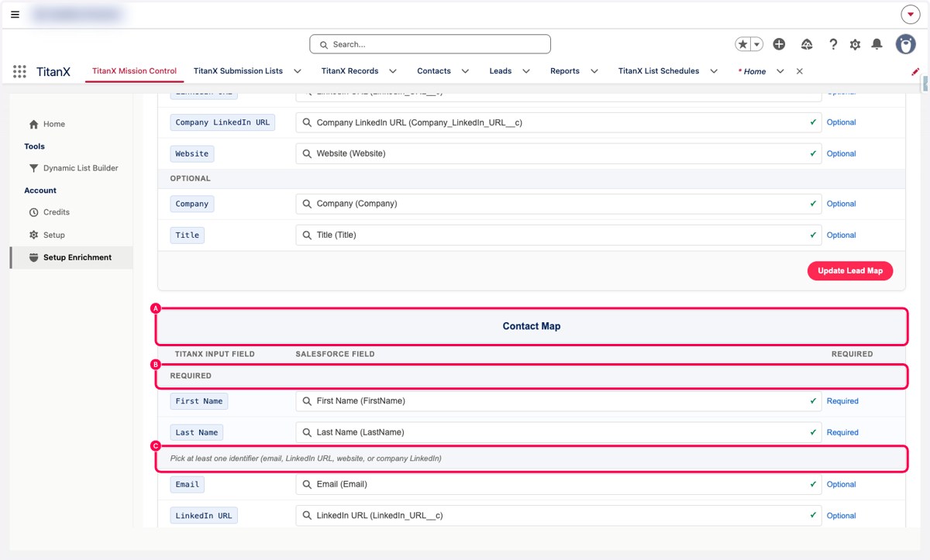Click the Title (Title) lookup field
Image resolution: width=930 pixels, height=560 pixels.
(x=559, y=235)
